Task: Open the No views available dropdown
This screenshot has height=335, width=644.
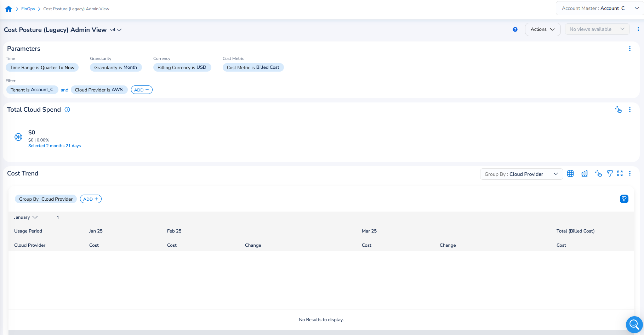Action: click(597, 29)
